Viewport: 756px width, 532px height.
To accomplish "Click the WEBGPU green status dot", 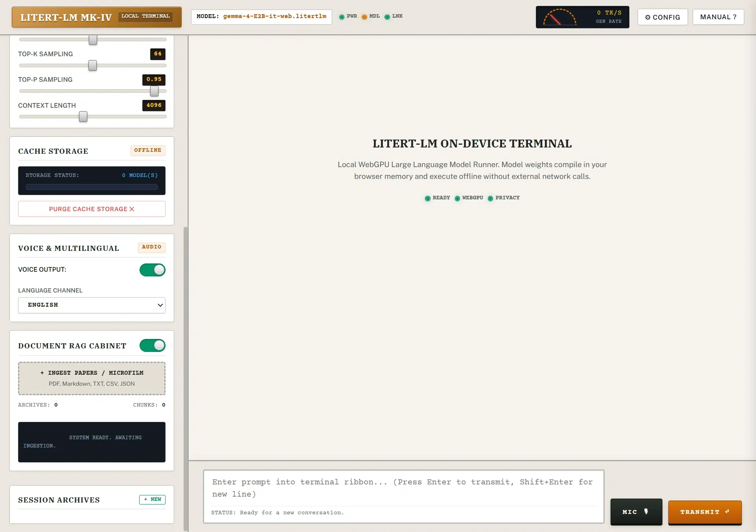I will (457, 199).
